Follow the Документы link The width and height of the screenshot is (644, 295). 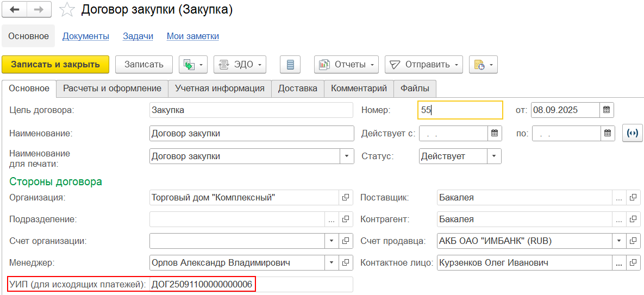[86, 36]
